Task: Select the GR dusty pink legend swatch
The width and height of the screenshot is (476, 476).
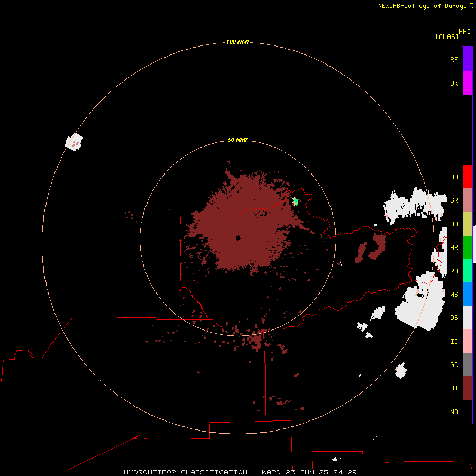Action: click(x=467, y=200)
